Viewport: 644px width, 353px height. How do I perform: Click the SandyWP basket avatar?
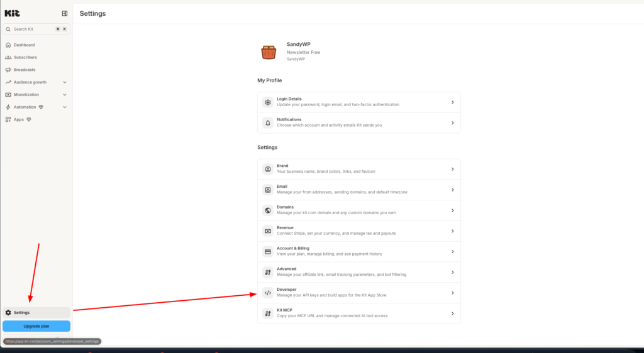269,52
